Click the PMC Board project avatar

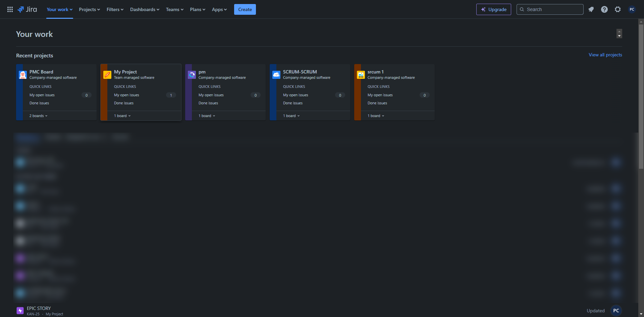pyautogui.click(x=23, y=75)
